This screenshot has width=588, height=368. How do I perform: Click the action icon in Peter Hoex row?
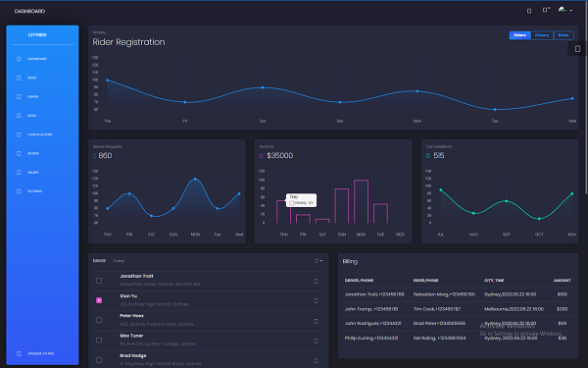[x=316, y=321]
